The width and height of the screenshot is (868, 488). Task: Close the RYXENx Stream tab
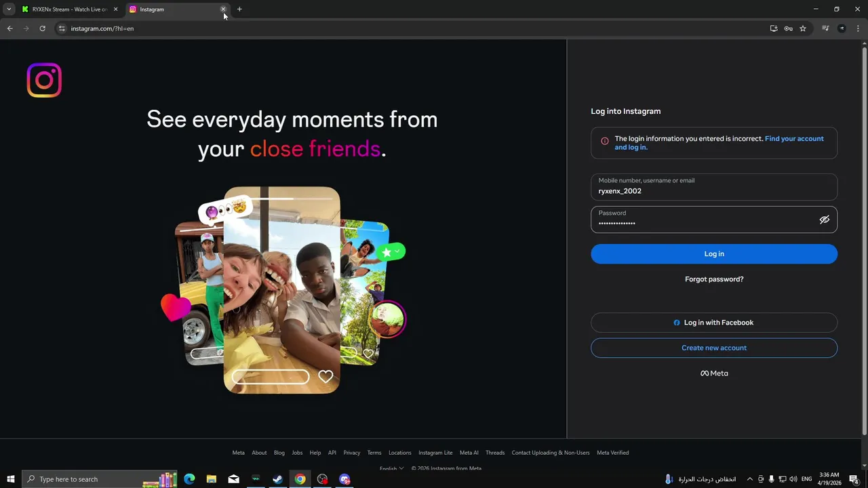click(x=115, y=9)
